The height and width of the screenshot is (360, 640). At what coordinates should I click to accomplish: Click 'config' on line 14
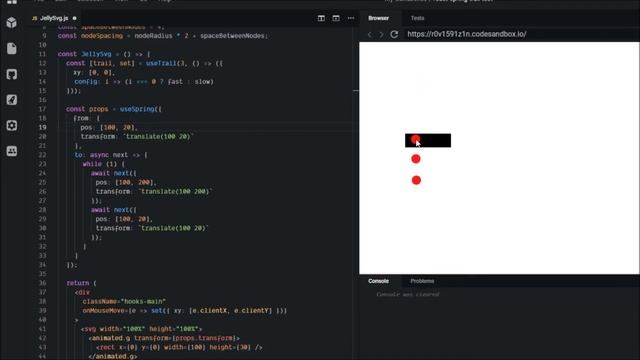(86, 82)
